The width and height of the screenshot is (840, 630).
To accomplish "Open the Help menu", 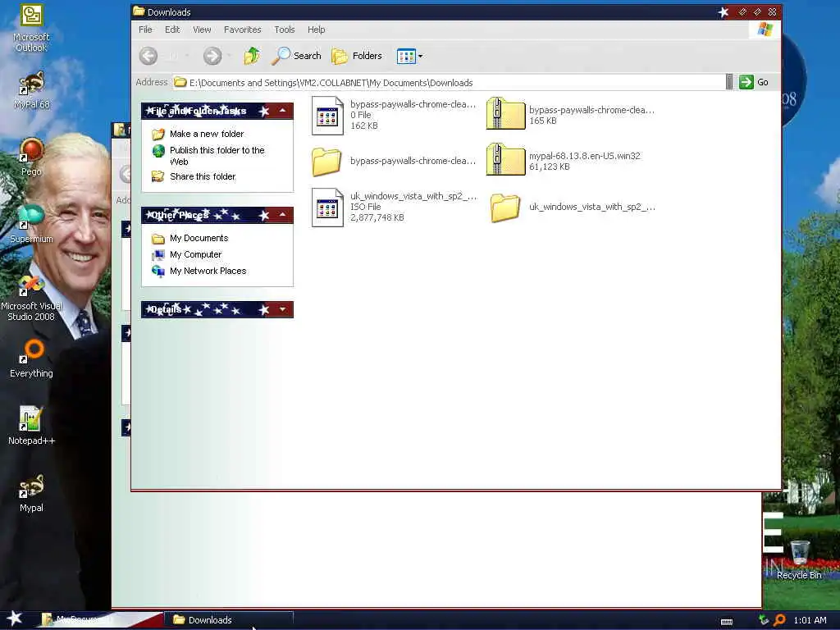I will pyautogui.click(x=316, y=30).
